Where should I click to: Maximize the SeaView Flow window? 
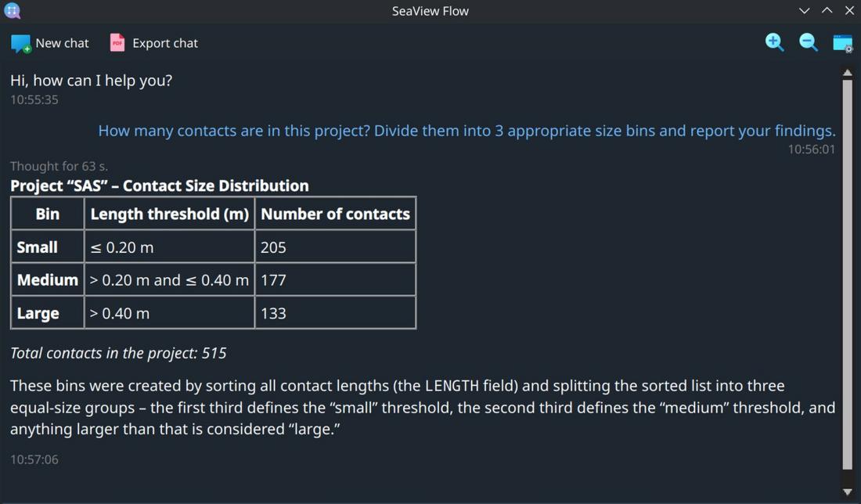pos(827,11)
